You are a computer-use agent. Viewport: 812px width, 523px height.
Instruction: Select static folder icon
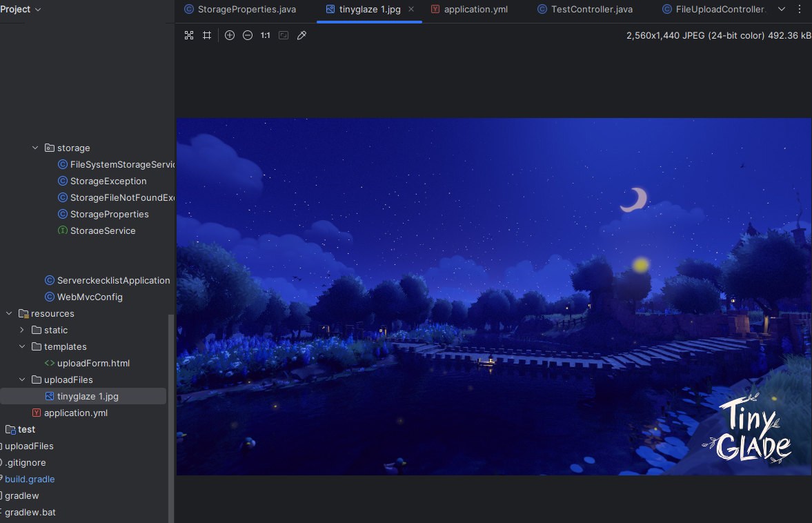[x=37, y=330]
